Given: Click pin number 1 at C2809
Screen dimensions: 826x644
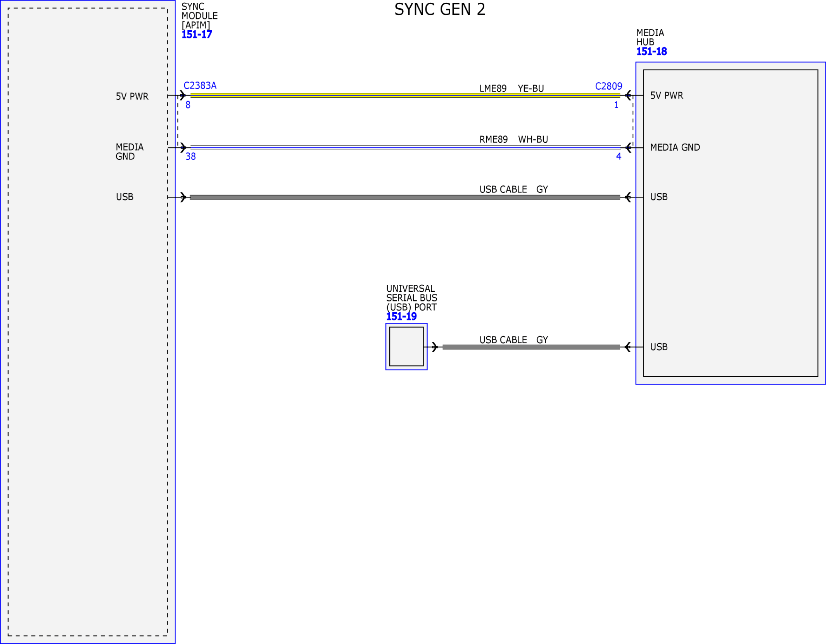Looking at the screenshot, I should [616, 105].
